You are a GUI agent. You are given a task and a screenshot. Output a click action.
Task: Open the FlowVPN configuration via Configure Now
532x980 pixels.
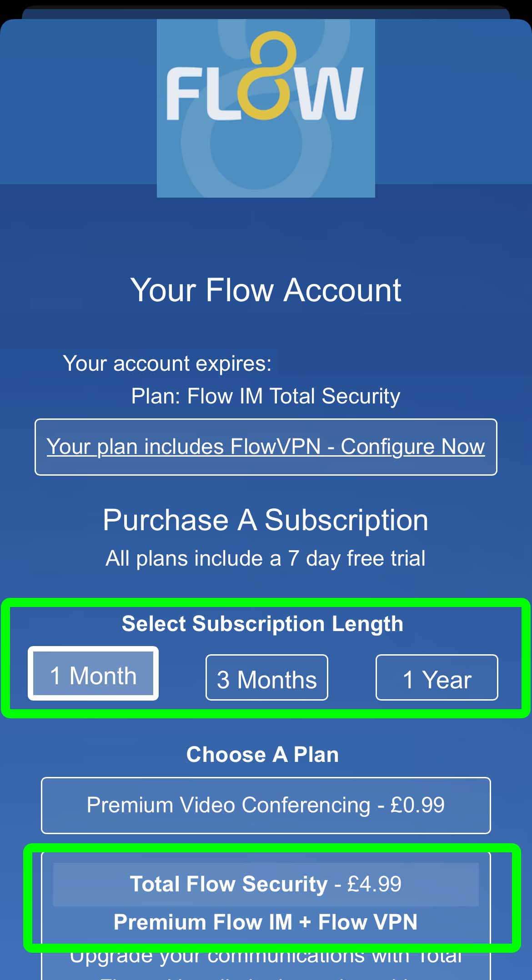[x=266, y=446]
